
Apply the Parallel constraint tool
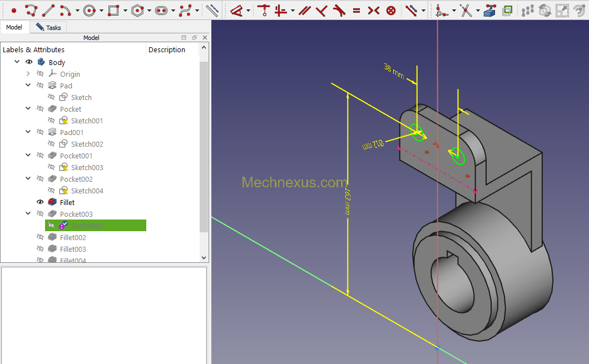click(x=304, y=10)
